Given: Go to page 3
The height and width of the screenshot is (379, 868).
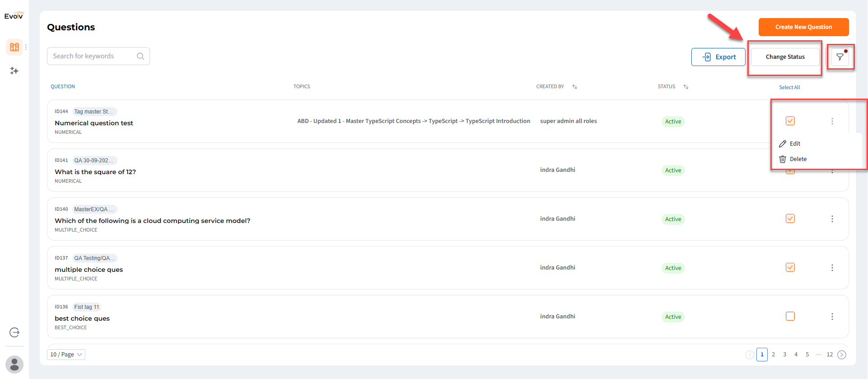Looking at the screenshot, I should pyautogui.click(x=785, y=355).
